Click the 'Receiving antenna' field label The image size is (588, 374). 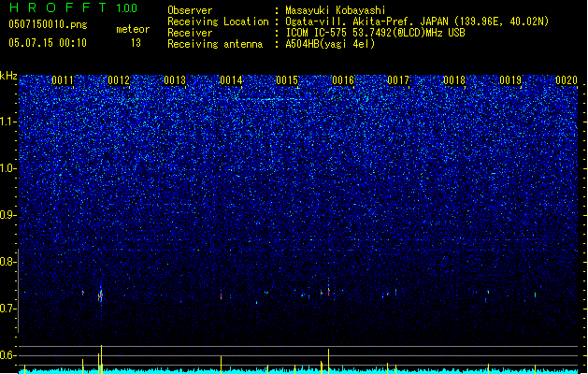[x=215, y=44]
